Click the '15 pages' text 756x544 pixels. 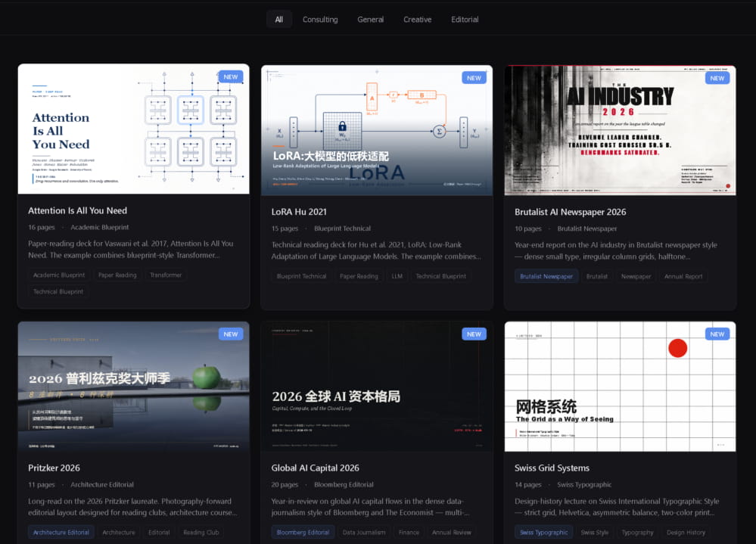pos(285,228)
